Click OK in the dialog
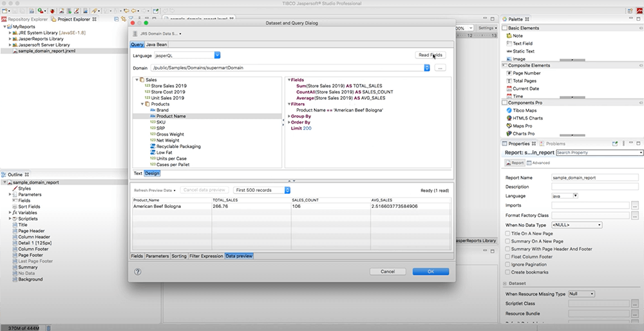 coord(430,272)
